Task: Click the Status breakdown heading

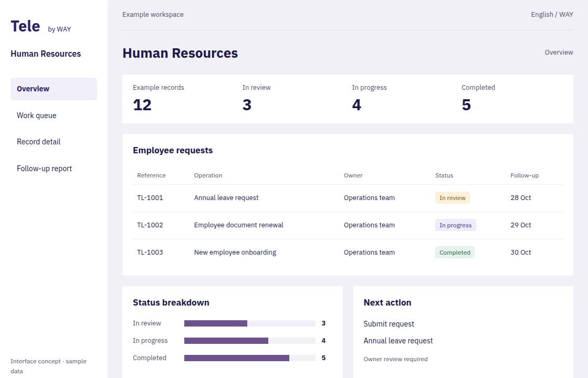Action: click(171, 302)
